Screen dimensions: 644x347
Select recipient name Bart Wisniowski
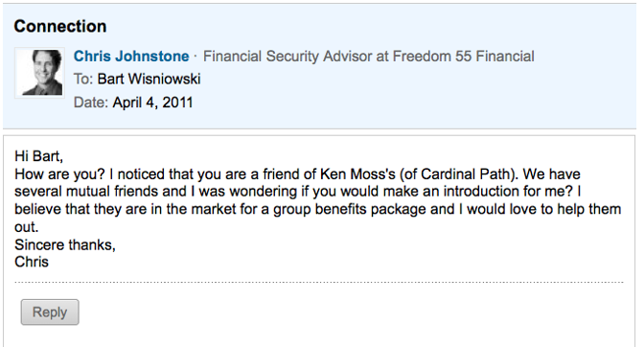(149, 79)
